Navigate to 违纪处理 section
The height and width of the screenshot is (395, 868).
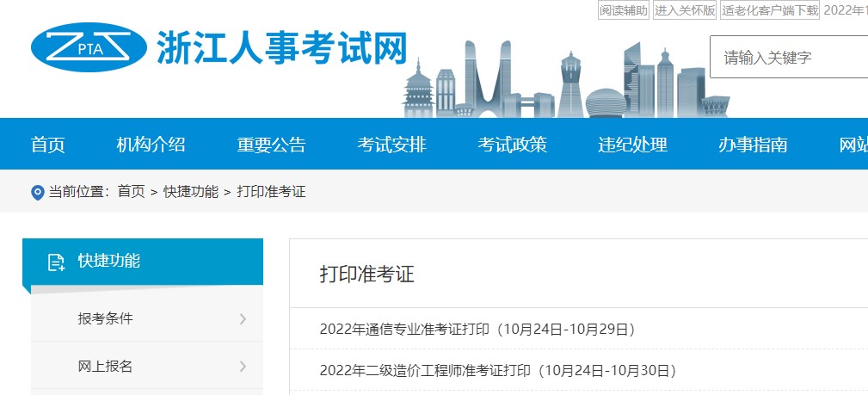(x=633, y=145)
